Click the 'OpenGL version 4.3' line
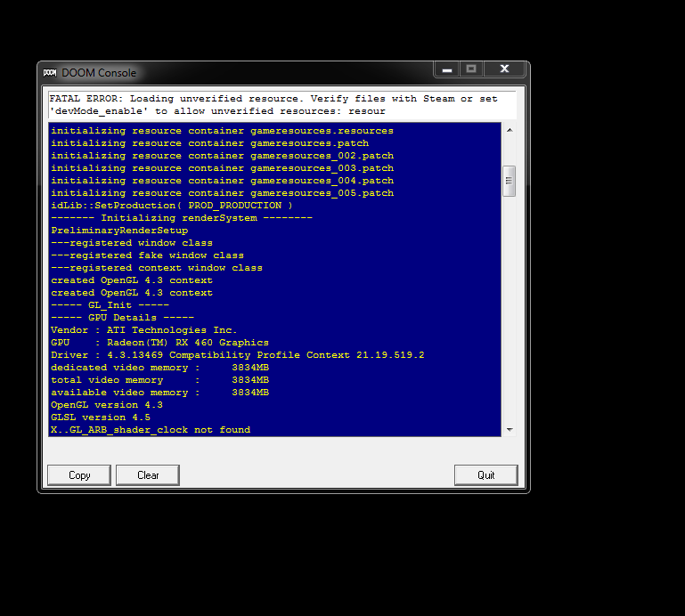Screen dimensions: 685x616 tap(107, 405)
